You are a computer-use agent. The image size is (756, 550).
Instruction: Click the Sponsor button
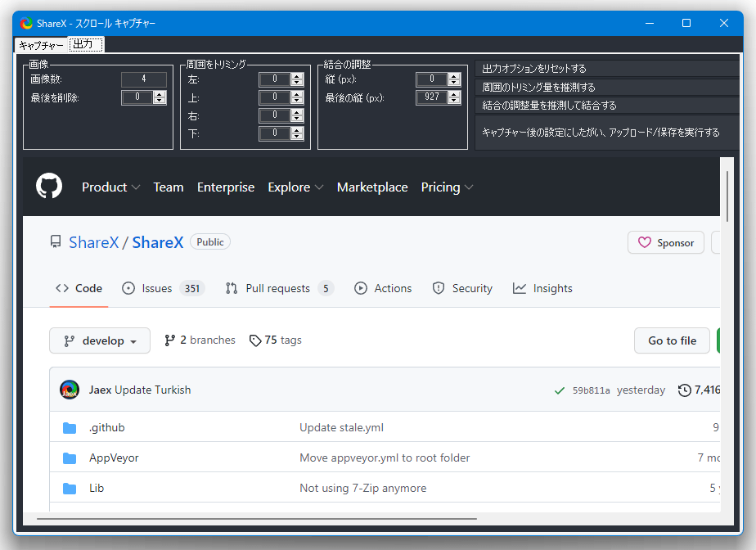tap(666, 242)
